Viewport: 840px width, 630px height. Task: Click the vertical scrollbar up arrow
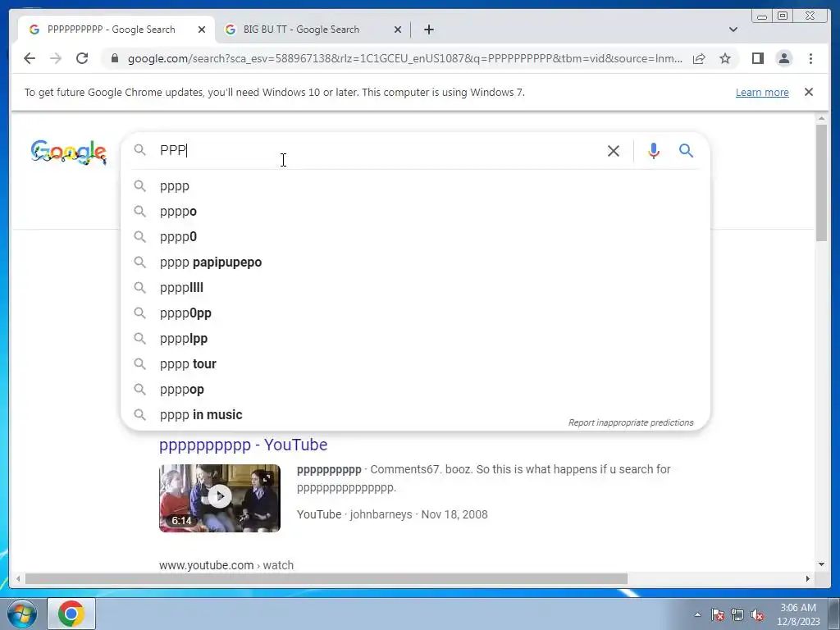point(821,118)
